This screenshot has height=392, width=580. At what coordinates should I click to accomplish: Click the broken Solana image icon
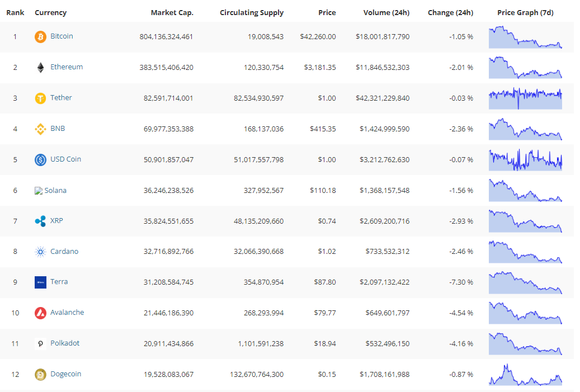click(39, 191)
